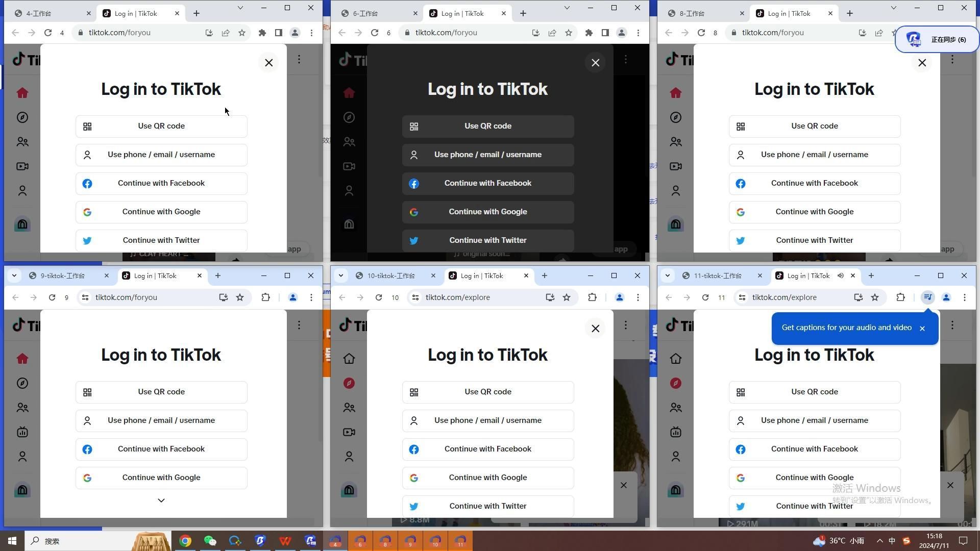Mute the audio on the window 11 TikTok tab
The image size is (980, 551).
coord(841,275)
